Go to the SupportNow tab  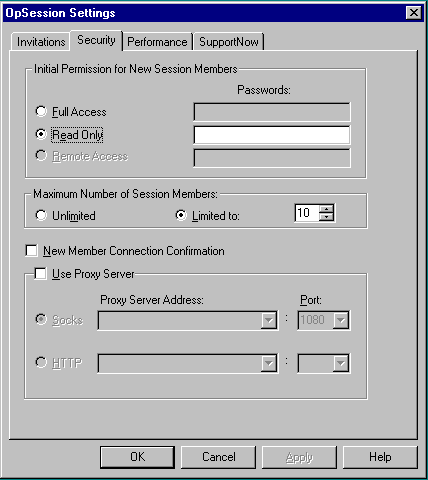coord(229,42)
